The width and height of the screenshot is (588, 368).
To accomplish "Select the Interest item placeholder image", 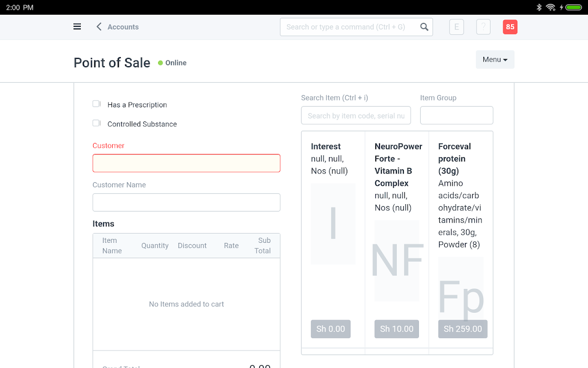I will [x=333, y=224].
